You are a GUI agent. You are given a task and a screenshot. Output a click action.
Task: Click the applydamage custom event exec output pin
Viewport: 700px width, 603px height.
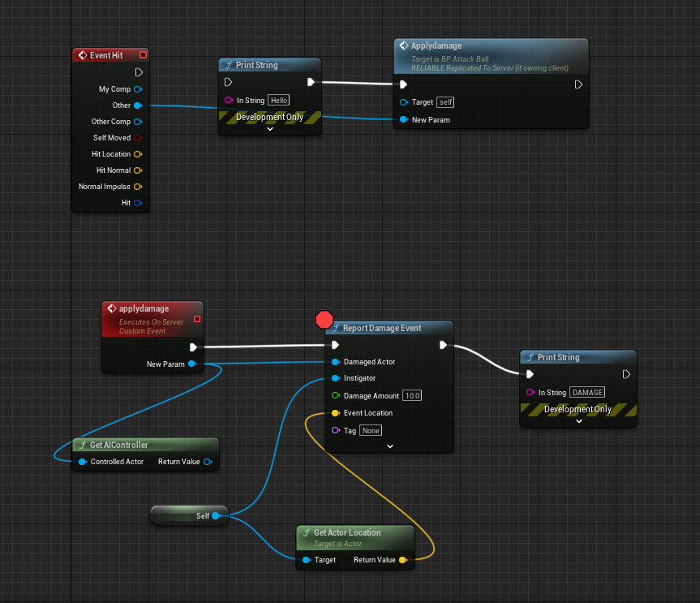[x=193, y=347]
